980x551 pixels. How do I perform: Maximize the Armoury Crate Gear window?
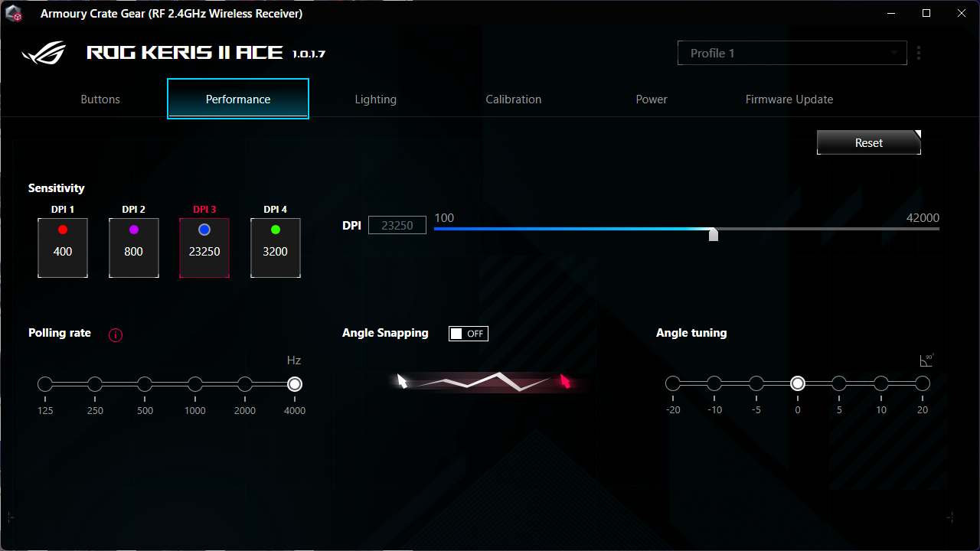(x=926, y=13)
